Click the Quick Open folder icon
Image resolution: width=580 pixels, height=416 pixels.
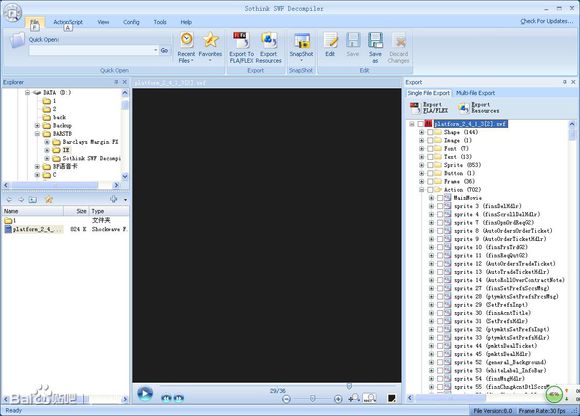click(x=17, y=40)
